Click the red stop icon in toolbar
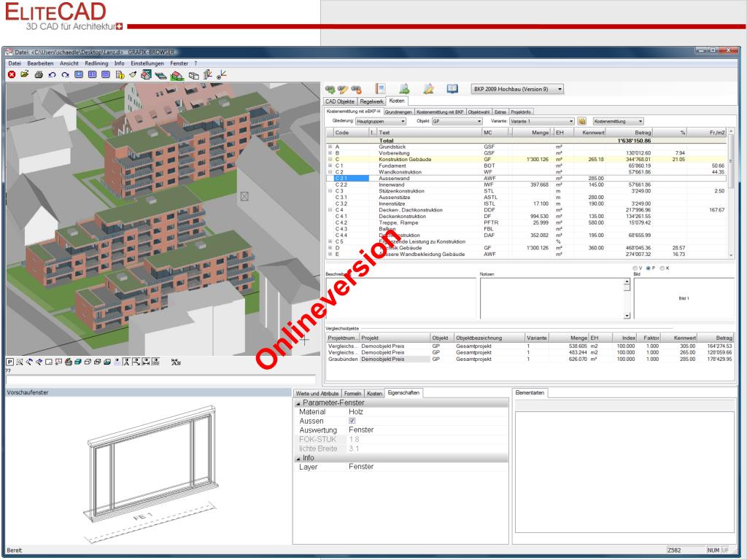 coord(10,74)
